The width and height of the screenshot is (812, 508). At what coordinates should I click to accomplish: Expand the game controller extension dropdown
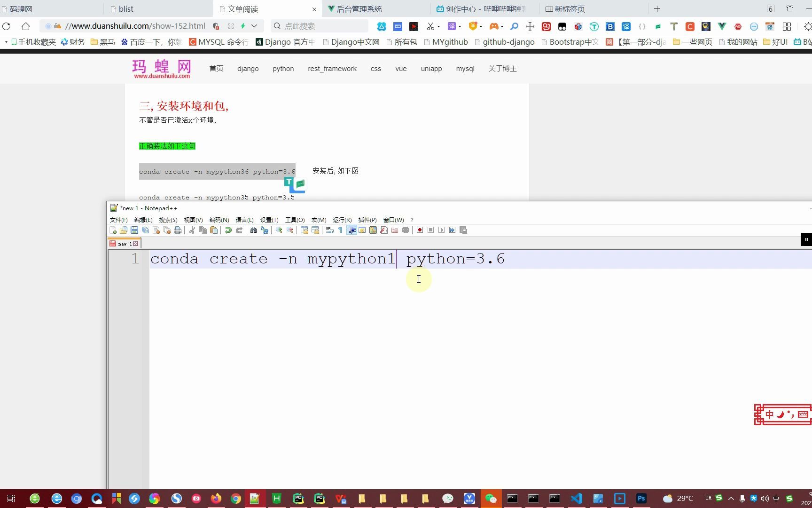(502, 26)
